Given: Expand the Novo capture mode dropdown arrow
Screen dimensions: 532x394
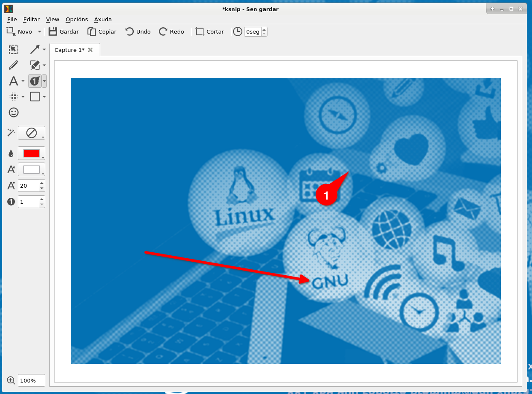Looking at the screenshot, I should point(40,32).
